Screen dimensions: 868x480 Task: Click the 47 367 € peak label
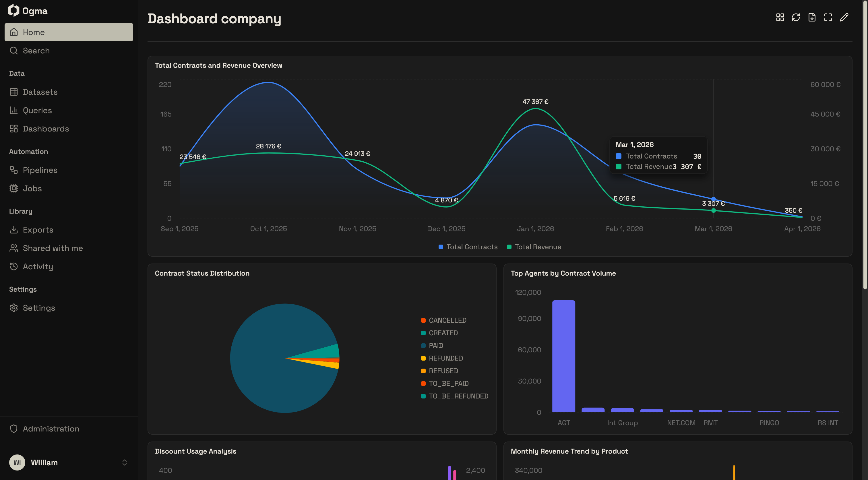pos(535,101)
